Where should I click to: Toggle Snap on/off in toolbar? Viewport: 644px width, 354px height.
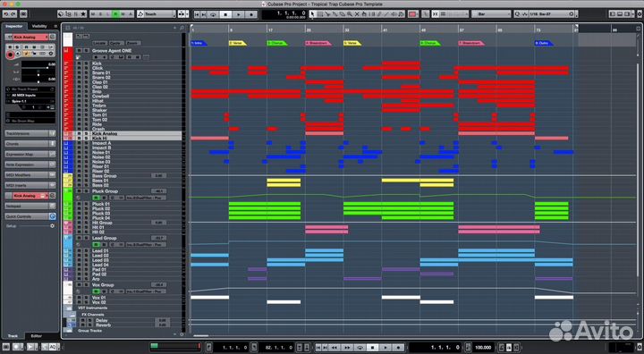click(x=436, y=14)
